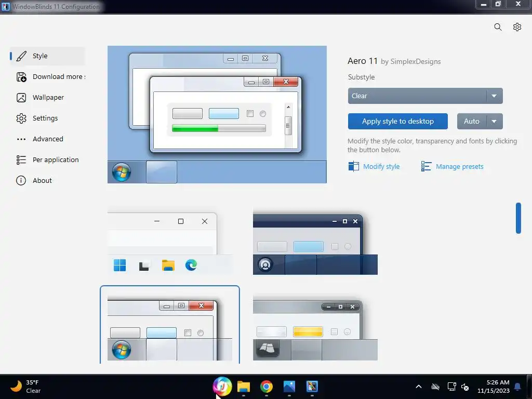The image size is (532, 399).
Task: Click the Manage presets icon
Action: coord(426,166)
